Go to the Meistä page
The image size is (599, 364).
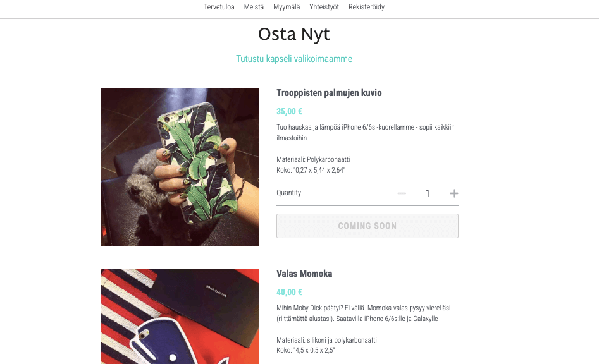[254, 7]
